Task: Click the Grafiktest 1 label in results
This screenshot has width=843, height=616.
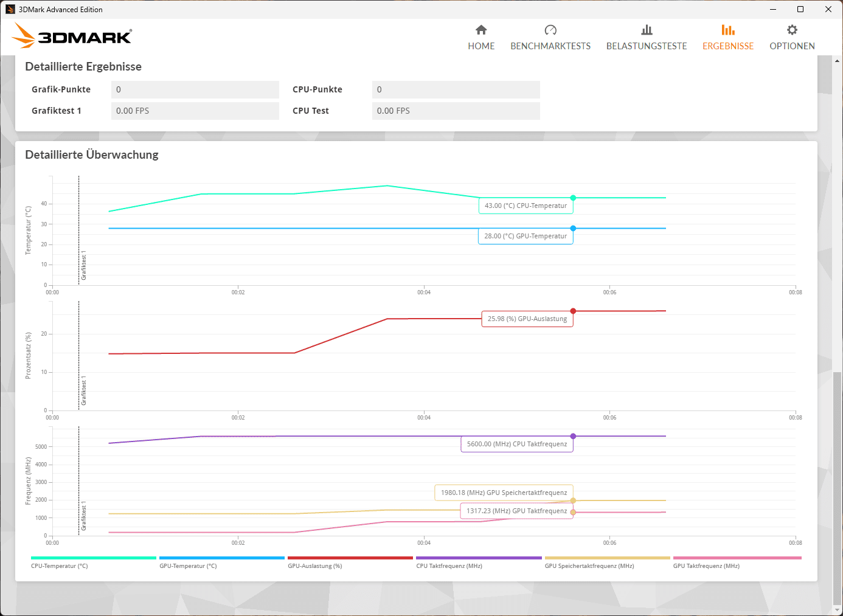Action: 57,111
